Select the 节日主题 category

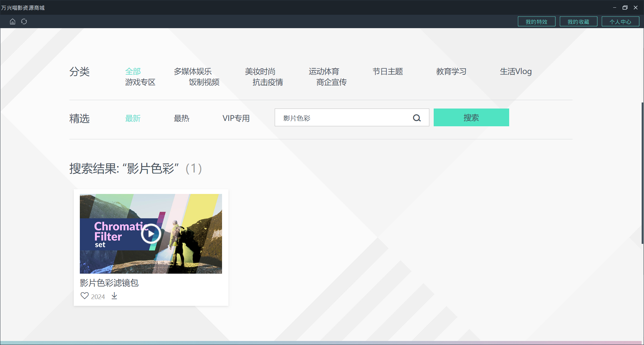coord(388,71)
